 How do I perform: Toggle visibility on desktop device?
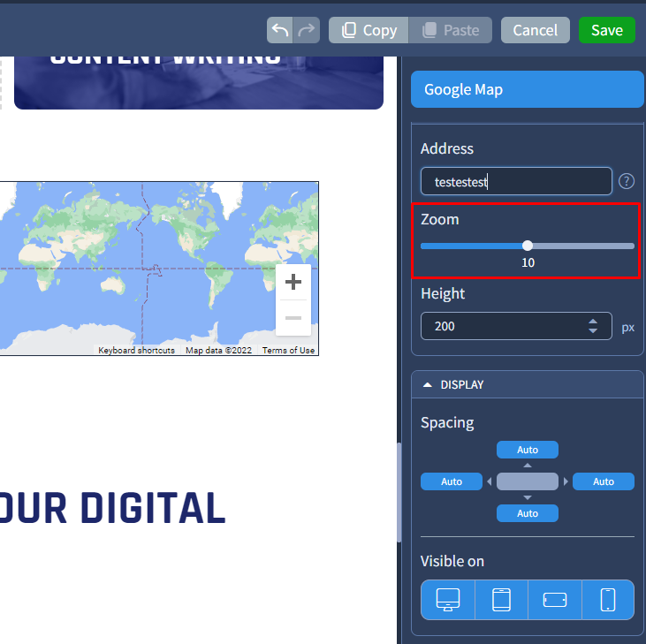click(x=448, y=600)
